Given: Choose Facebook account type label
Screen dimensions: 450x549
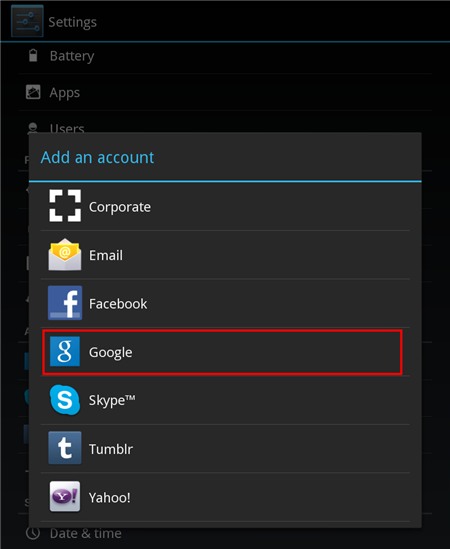Looking at the screenshot, I should click(x=118, y=304).
